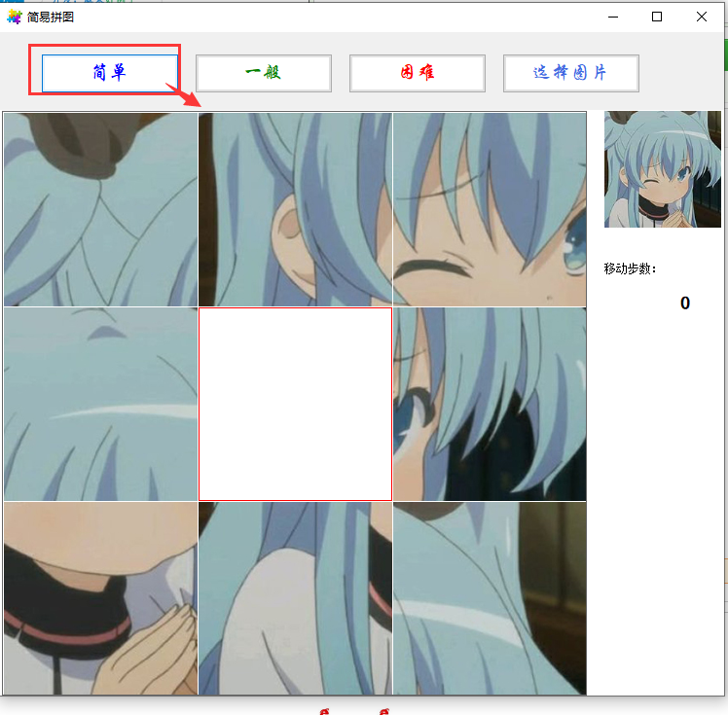Select the bottom-middle tile with white sleeve

[295, 597]
